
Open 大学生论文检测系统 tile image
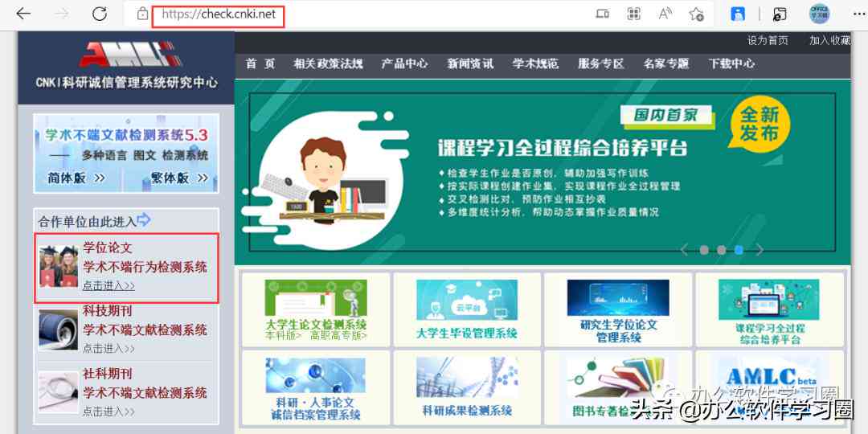pos(316,299)
